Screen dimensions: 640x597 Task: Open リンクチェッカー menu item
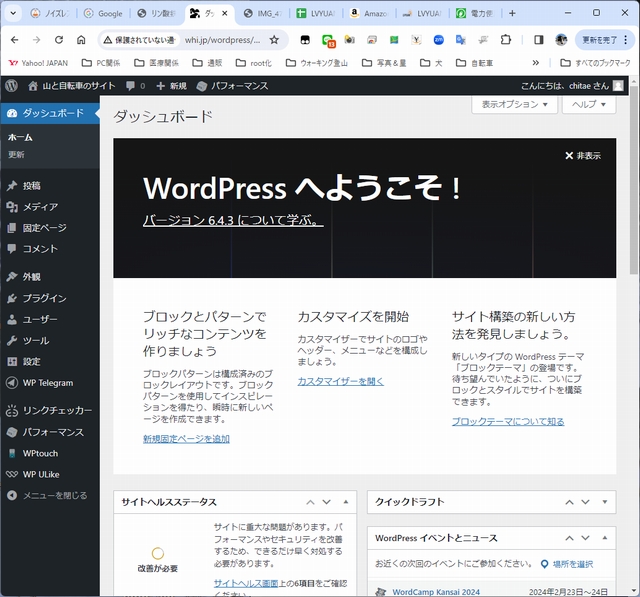pos(50,411)
